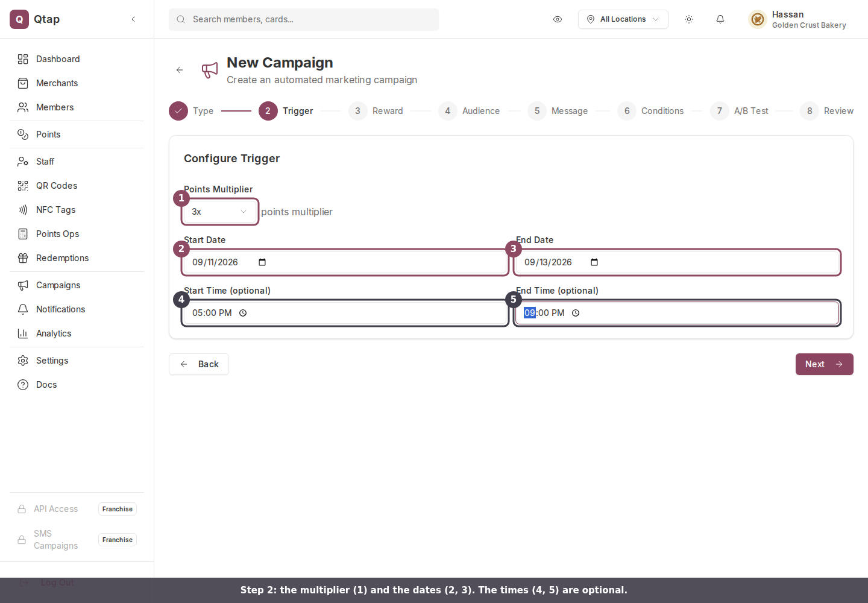Switch theme using the sun icon
868x603 pixels.
pyautogui.click(x=689, y=19)
